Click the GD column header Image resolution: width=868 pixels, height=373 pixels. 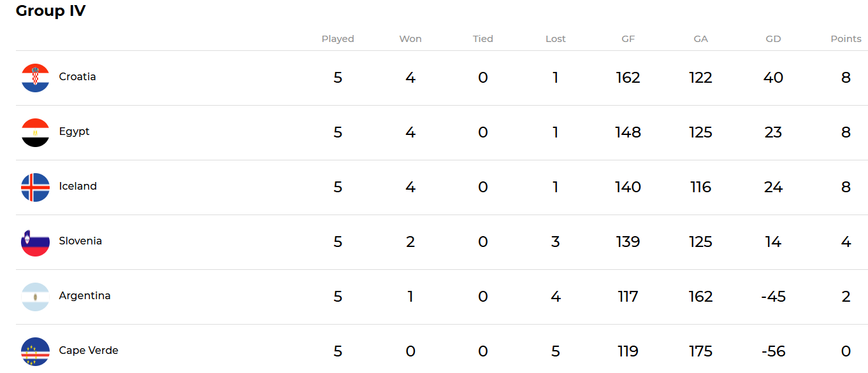773,39
